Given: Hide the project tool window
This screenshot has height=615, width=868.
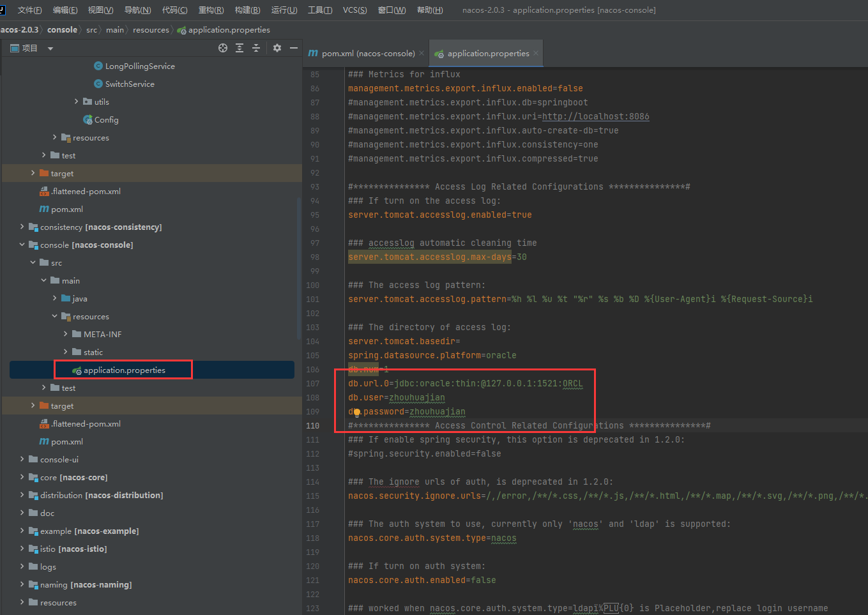Looking at the screenshot, I should click(x=294, y=48).
